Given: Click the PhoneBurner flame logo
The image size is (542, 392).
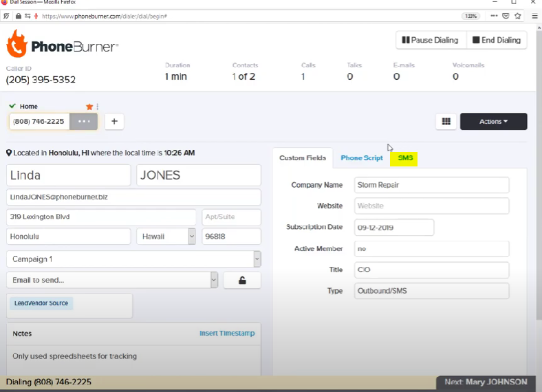Looking at the screenshot, I should (x=17, y=43).
